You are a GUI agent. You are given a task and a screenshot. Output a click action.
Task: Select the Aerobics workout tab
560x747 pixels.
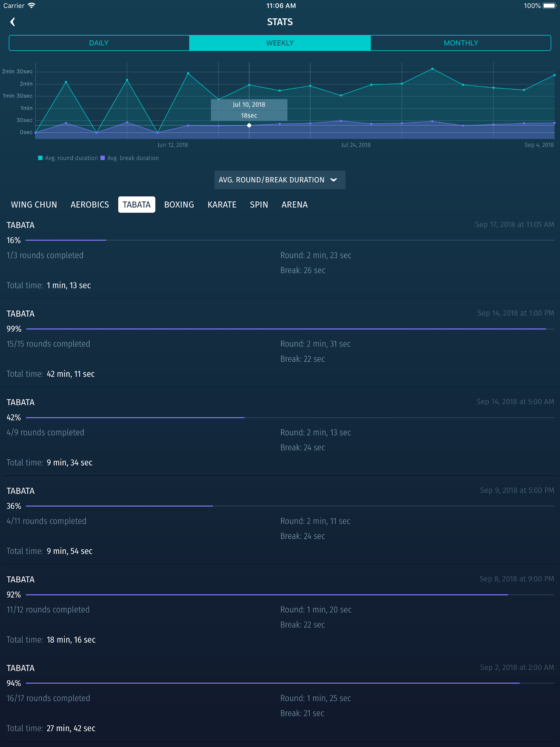[90, 205]
